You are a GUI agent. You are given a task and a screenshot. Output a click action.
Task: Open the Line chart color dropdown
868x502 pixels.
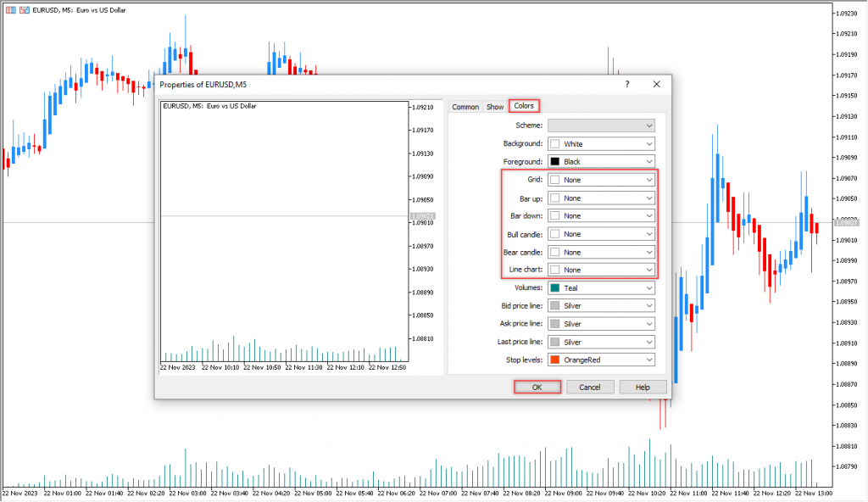[602, 270]
